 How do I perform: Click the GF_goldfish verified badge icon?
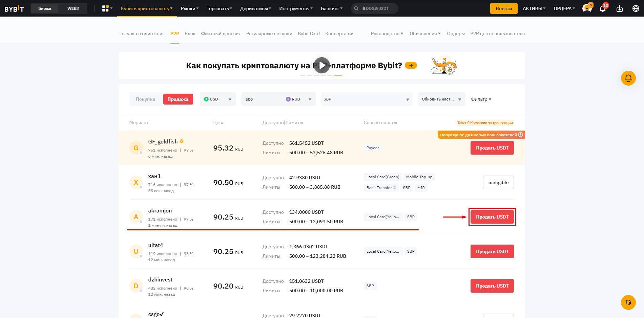182,141
